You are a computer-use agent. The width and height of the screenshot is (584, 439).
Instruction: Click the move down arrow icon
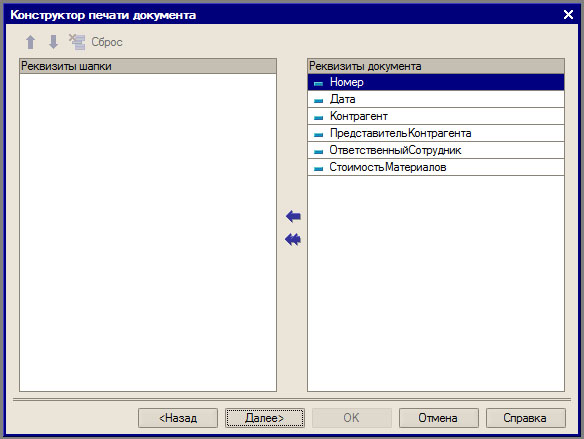pyautogui.click(x=54, y=42)
